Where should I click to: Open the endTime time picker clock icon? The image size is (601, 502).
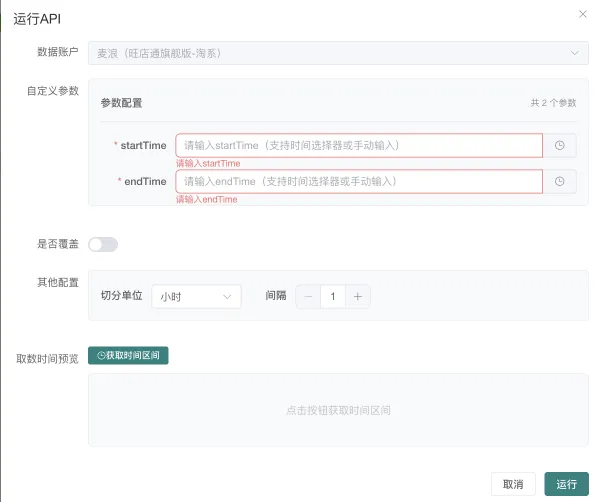(559, 181)
